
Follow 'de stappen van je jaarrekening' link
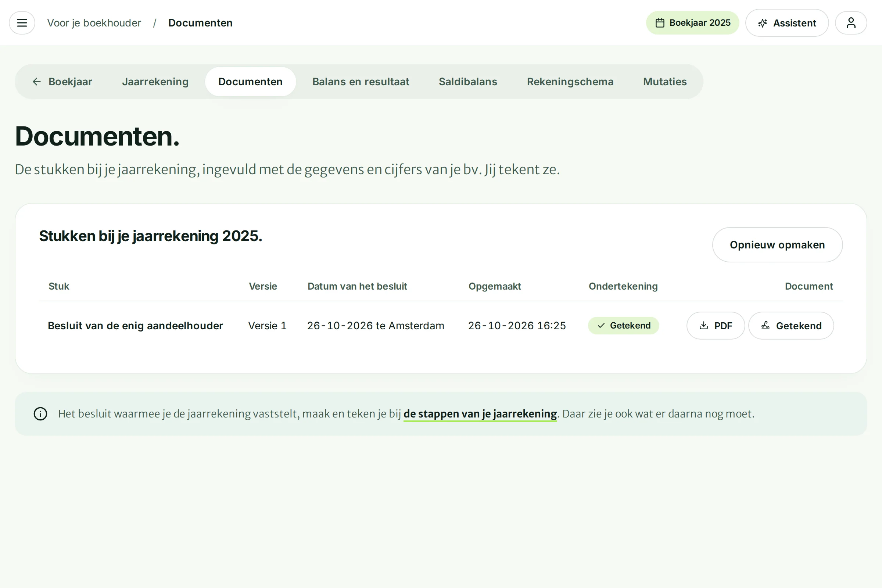(480, 414)
